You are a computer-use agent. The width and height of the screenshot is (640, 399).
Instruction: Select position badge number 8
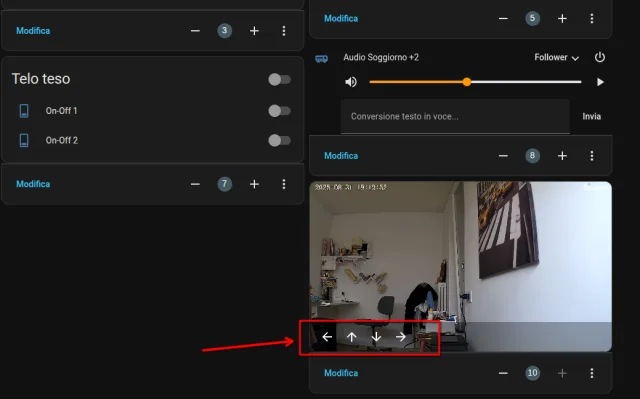[532, 155]
